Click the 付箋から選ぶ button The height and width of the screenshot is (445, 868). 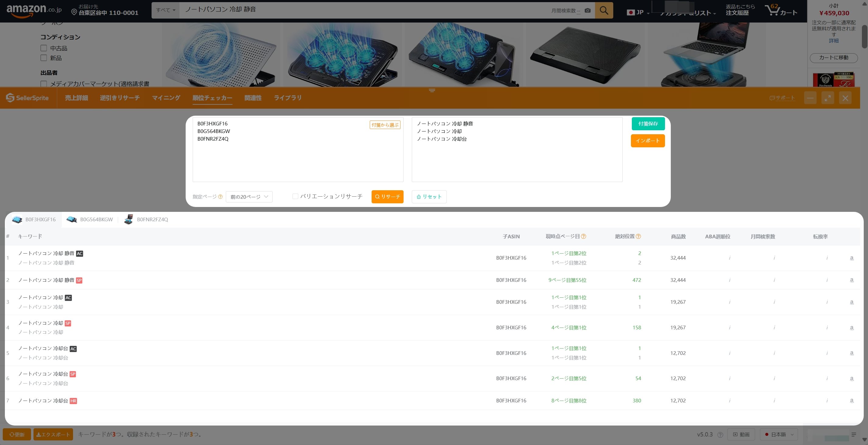click(385, 125)
